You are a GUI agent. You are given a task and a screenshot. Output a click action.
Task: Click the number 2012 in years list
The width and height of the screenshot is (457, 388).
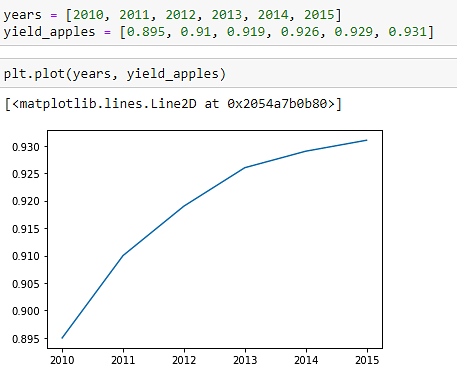click(181, 15)
